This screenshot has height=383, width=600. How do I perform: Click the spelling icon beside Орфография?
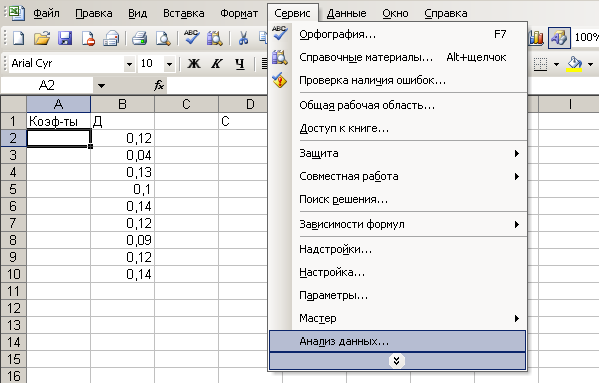[x=280, y=33]
